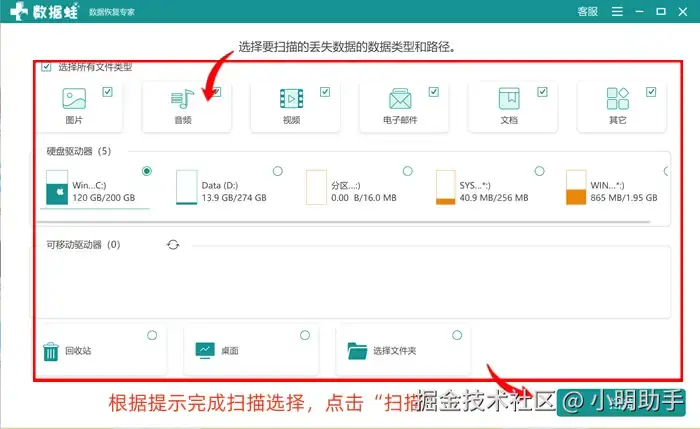The width and height of the screenshot is (700, 429).
Task: Uncheck the 电子邮件 file type checkbox
Action: pos(434,92)
